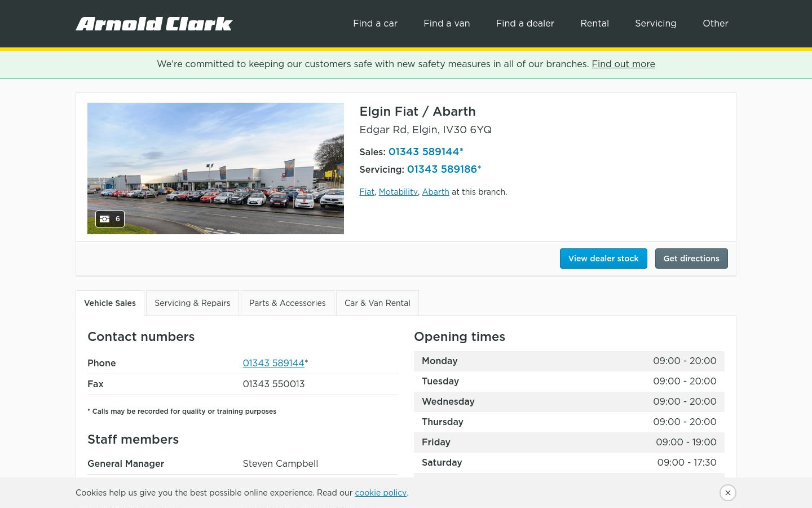Click the View dealer stock button
This screenshot has width=812, height=508.
(603, 259)
